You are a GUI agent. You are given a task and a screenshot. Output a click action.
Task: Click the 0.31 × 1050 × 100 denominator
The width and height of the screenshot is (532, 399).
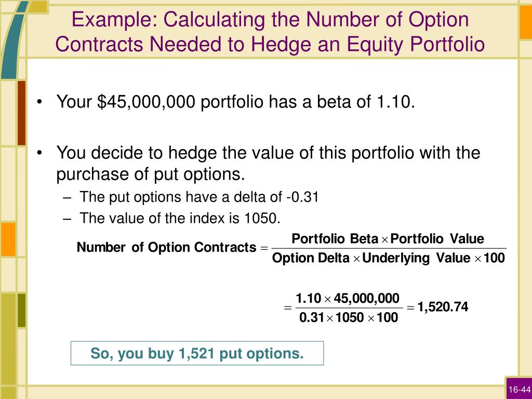coord(349,317)
